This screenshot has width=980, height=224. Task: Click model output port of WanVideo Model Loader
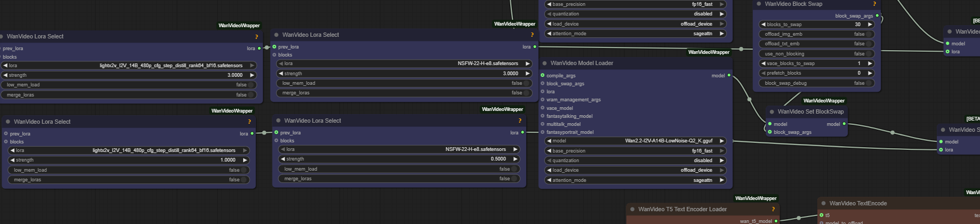point(729,75)
